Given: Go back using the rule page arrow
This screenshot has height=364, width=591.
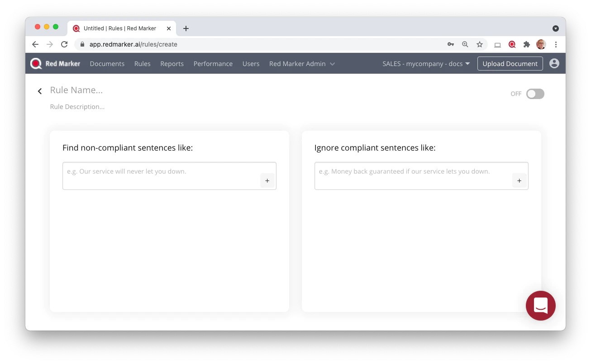Looking at the screenshot, I should 40,91.
